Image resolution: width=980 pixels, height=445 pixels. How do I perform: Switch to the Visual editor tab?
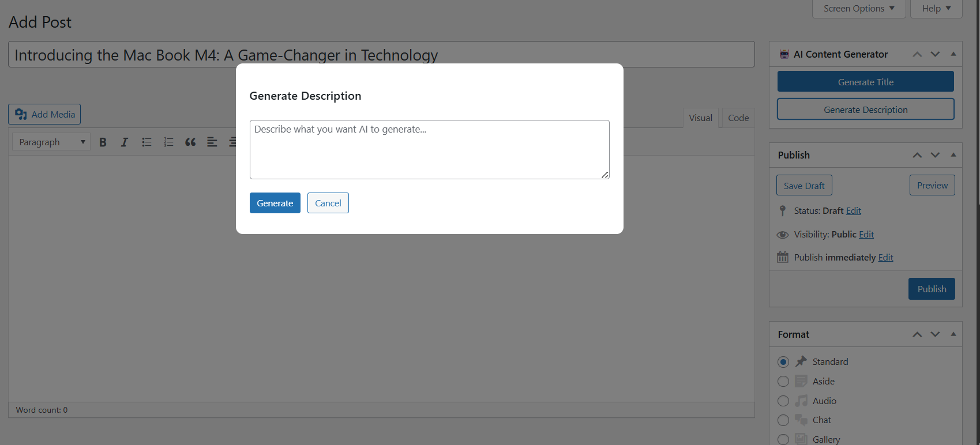point(700,118)
